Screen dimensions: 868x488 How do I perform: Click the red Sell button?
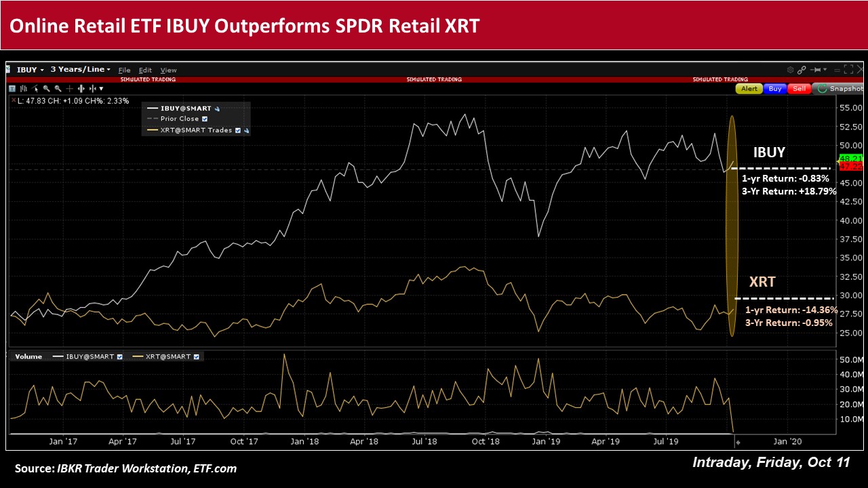point(800,89)
